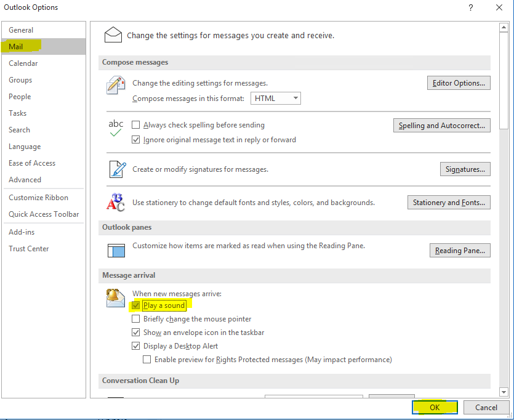Confirm with the OK button
The height and width of the screenshot is (420, 514).
click(x=435, y=407)
